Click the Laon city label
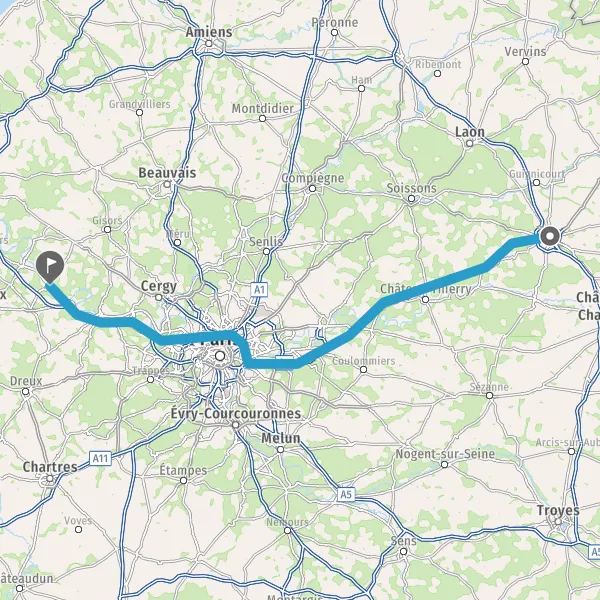 pos(470,132)
